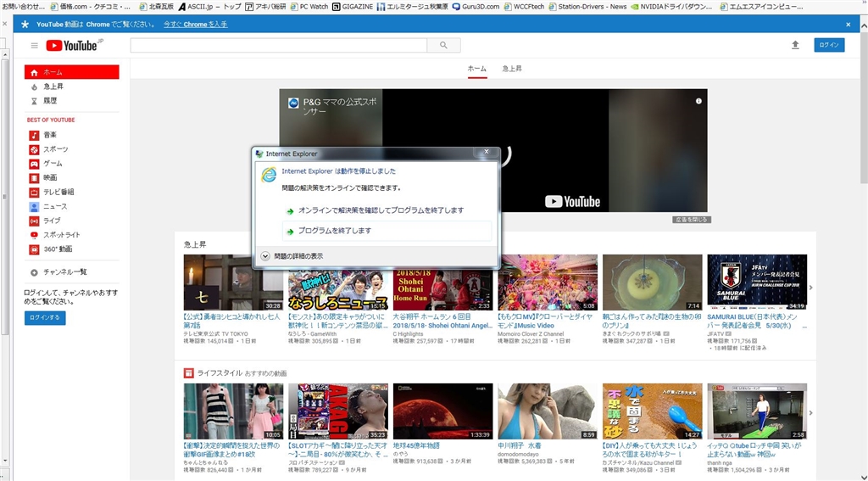Open the SAMURAI BLUE video thumbnail

tap(756, 282)
